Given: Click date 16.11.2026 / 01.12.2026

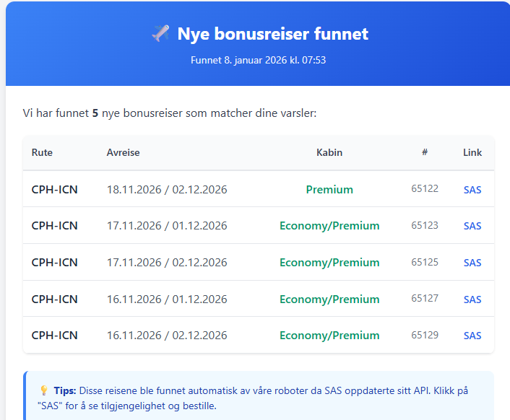Looking at the screenshot, I should (x=167, y=299).
